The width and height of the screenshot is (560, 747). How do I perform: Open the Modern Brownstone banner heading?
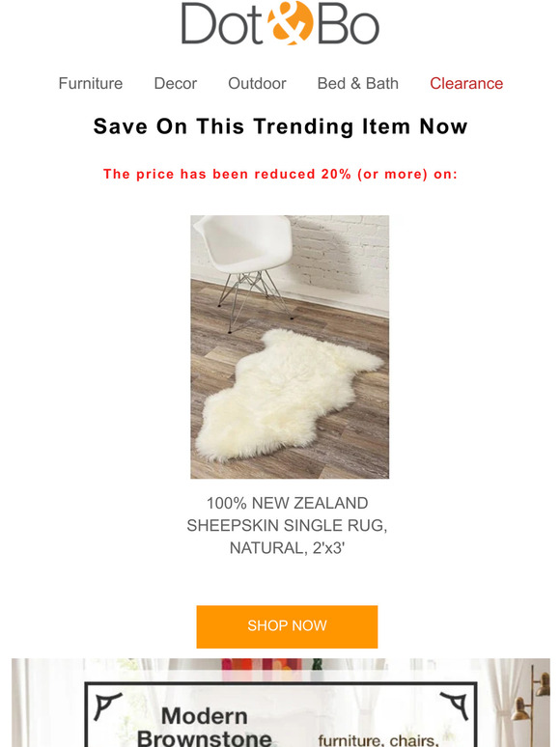(205, 727)
